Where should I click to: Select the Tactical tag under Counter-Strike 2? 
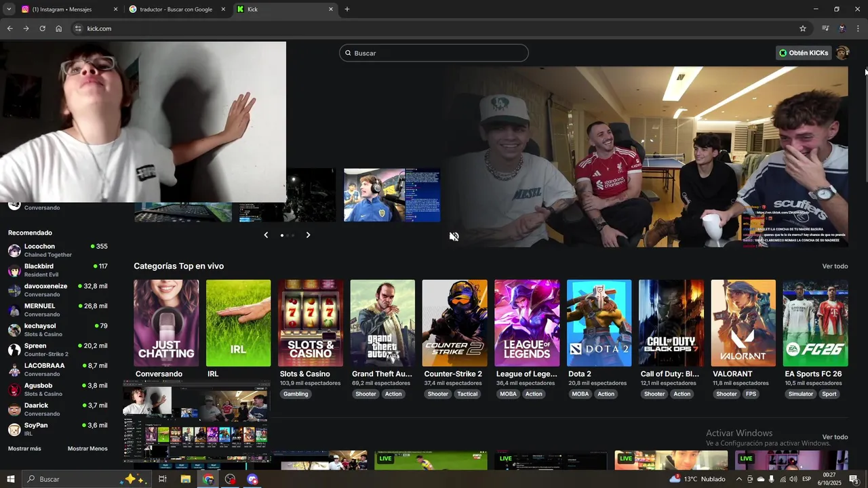tap(467, 394)
